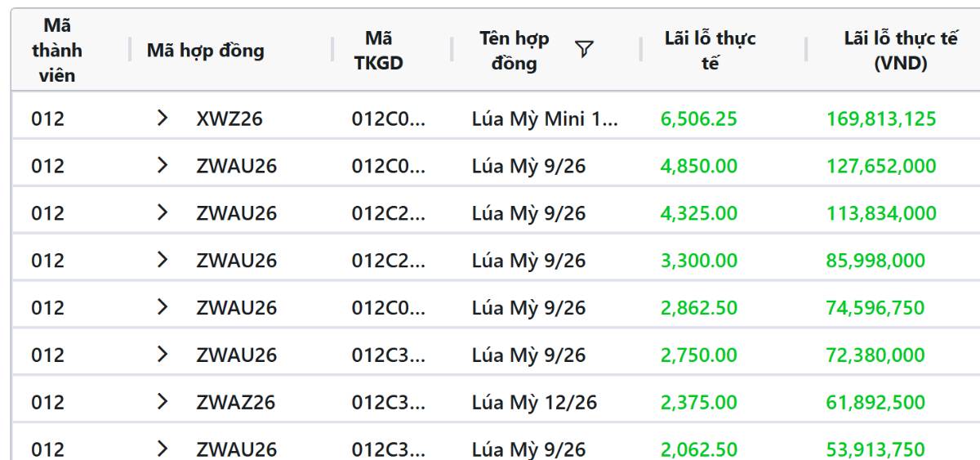Select the 2,750.00 profit value
The height and width of the screenshot is (460, 980).
click(700, 355)
